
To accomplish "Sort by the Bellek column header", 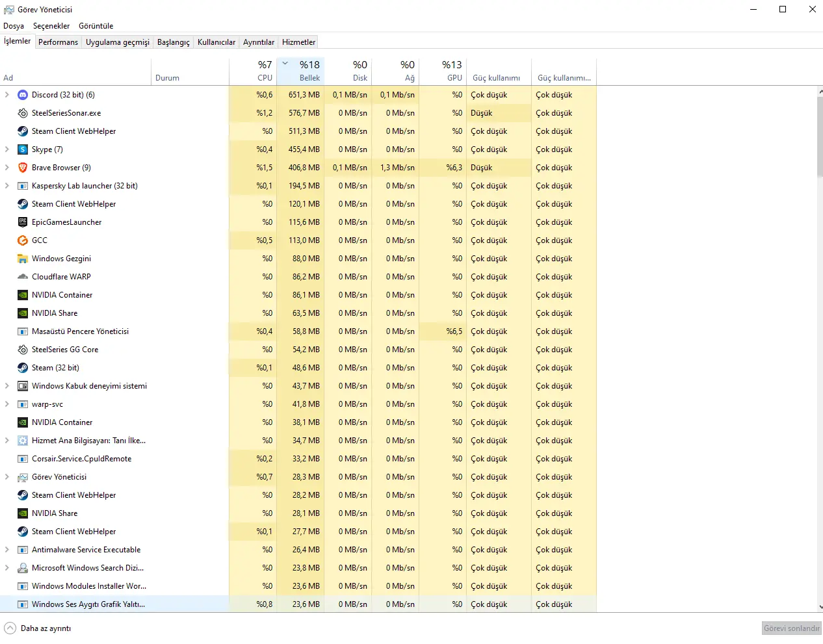I will 300,71.
